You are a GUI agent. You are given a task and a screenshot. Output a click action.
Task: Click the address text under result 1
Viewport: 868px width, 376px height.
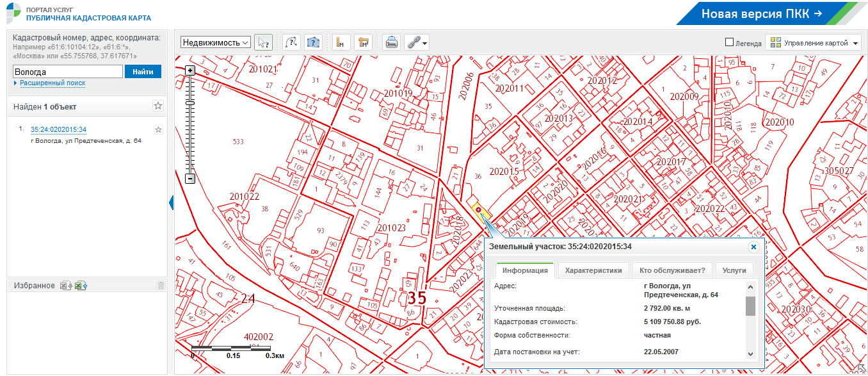[86, 141]
